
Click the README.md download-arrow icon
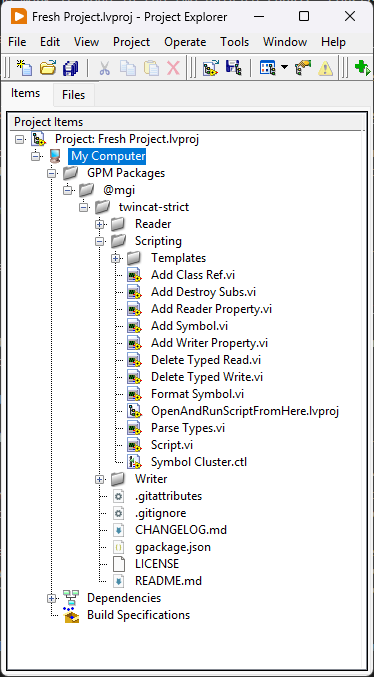click(x=118, y=581)
